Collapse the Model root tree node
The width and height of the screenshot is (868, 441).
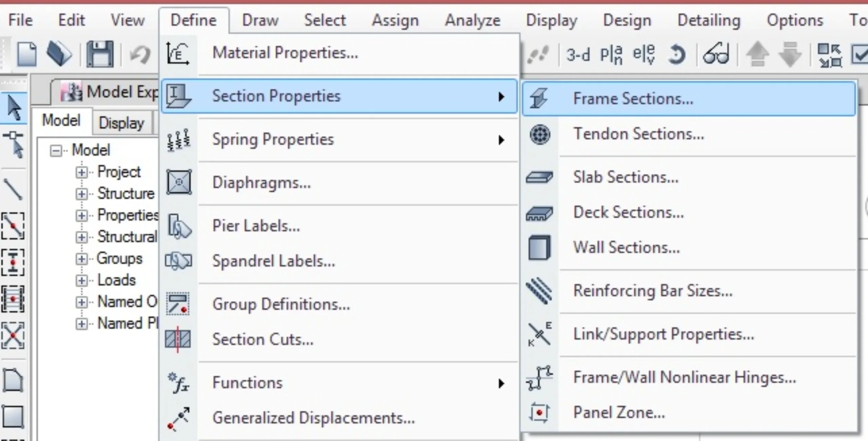(x=56, y=151)
